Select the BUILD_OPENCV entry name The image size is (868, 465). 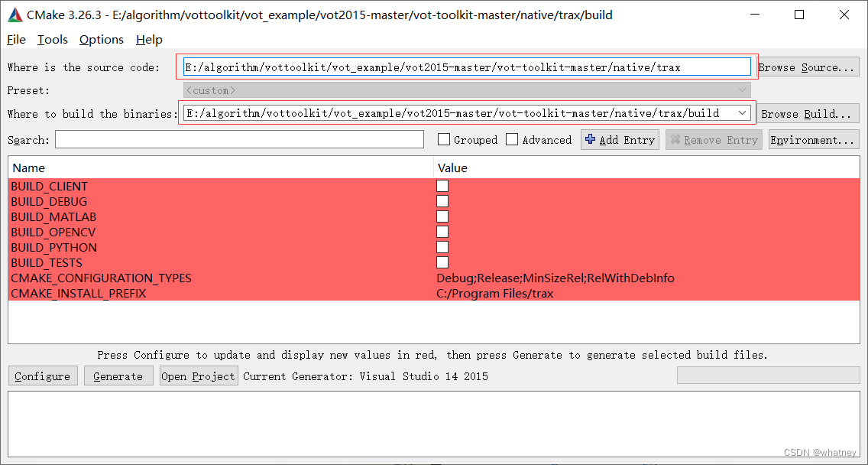(x=53, y=232)
